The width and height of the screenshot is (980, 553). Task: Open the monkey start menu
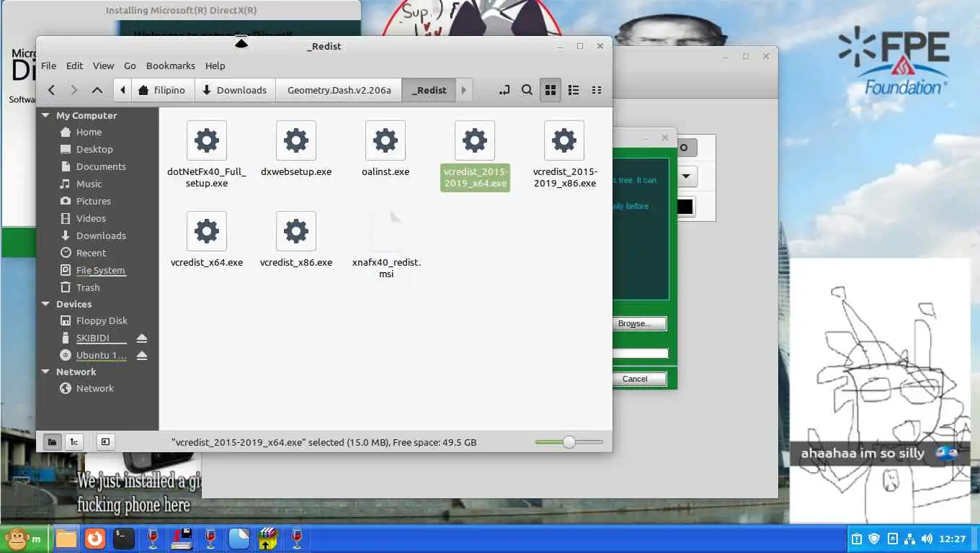click(x=24, y=539)
